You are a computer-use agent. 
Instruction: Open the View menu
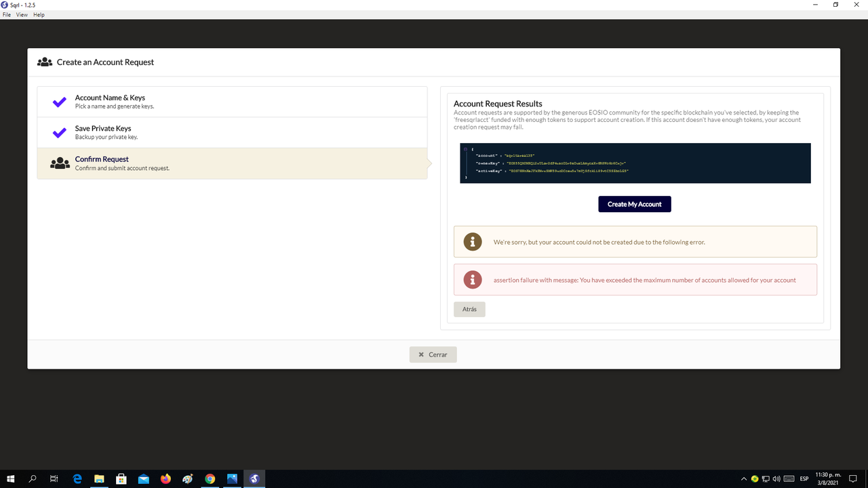point(22,14)
